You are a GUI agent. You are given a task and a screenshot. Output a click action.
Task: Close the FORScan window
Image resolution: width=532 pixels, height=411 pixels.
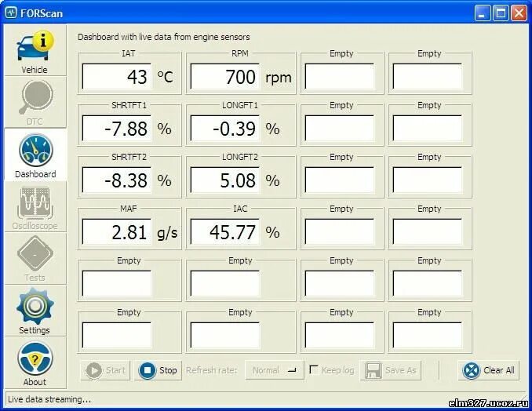point(519,13)
